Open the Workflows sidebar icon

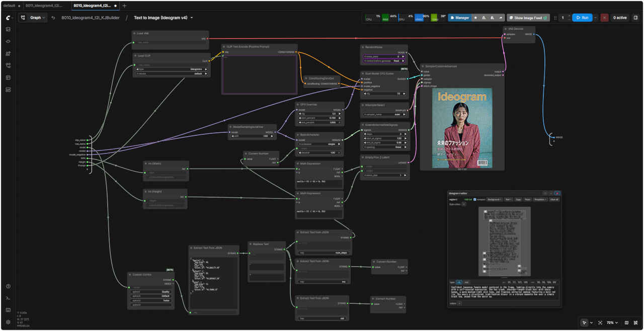point(8,65)
